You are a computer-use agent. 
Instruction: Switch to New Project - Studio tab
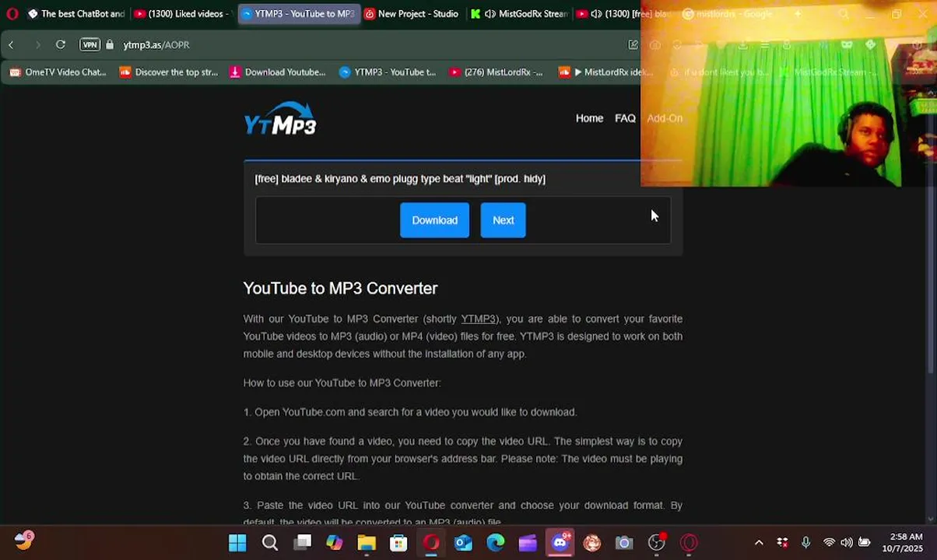point(412,13)
